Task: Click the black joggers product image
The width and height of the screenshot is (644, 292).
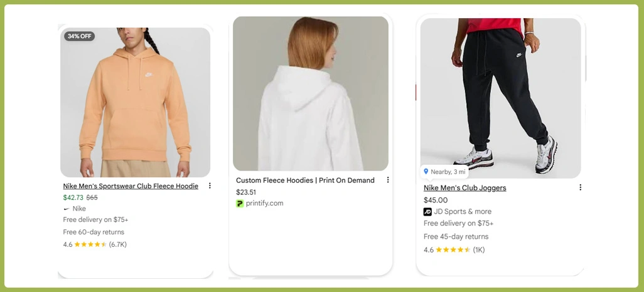Action: 500,94
